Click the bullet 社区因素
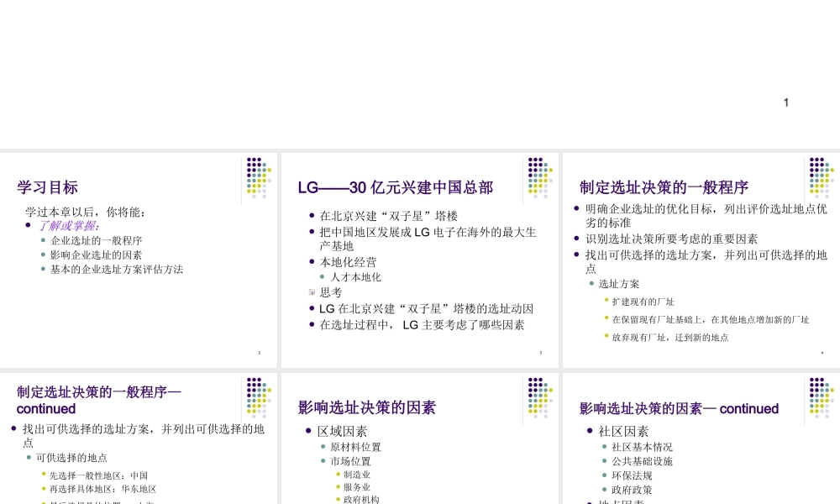Image resolution: width=840 pixels, height=504 pixels. pyautogui.click(x=623, y=432)
